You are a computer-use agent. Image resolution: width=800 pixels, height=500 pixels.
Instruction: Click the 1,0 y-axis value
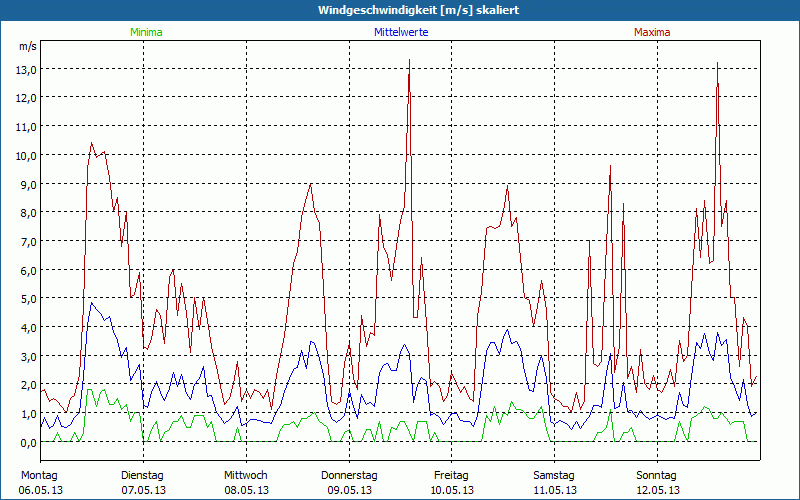click(29, 414)
